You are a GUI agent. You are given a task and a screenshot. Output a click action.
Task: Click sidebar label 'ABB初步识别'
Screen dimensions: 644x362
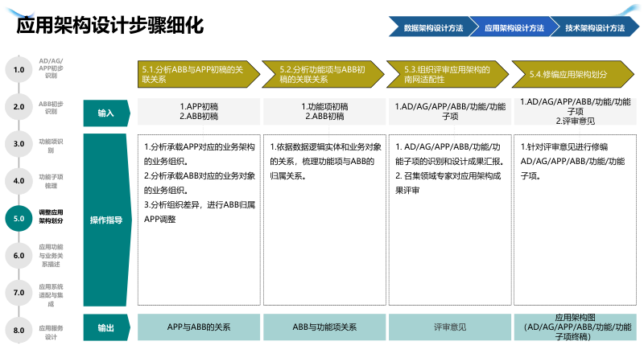coord(51,108)
